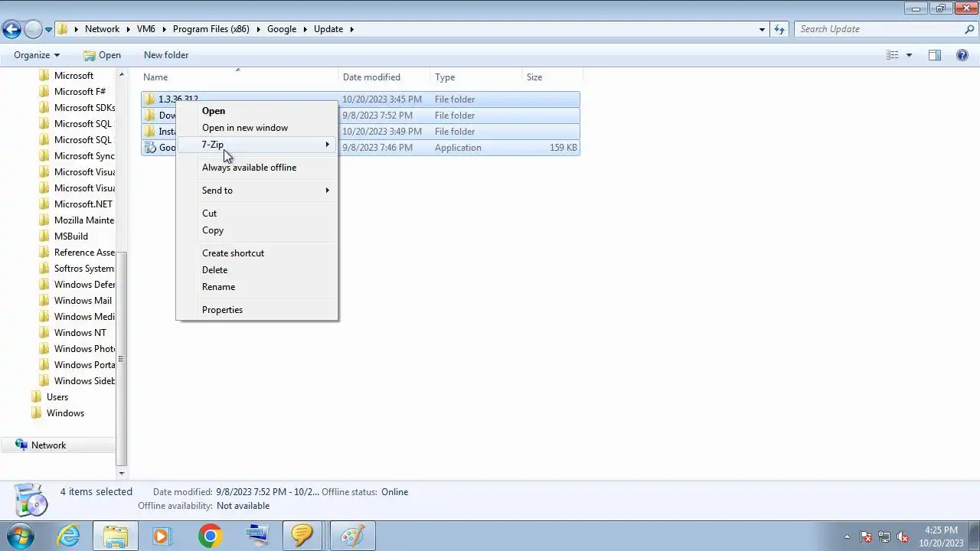Click Program Files (x86) breadcrumb
980x551 pixels.
[x=211, y=29]
